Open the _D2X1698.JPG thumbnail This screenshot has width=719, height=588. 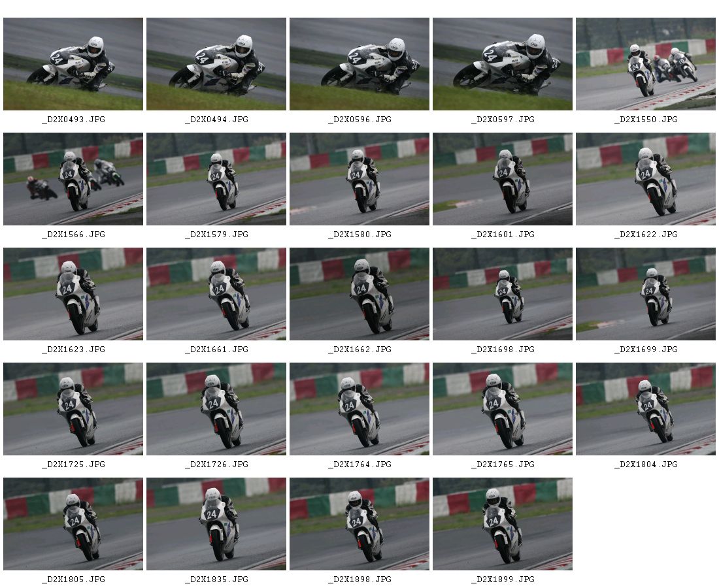503,294
